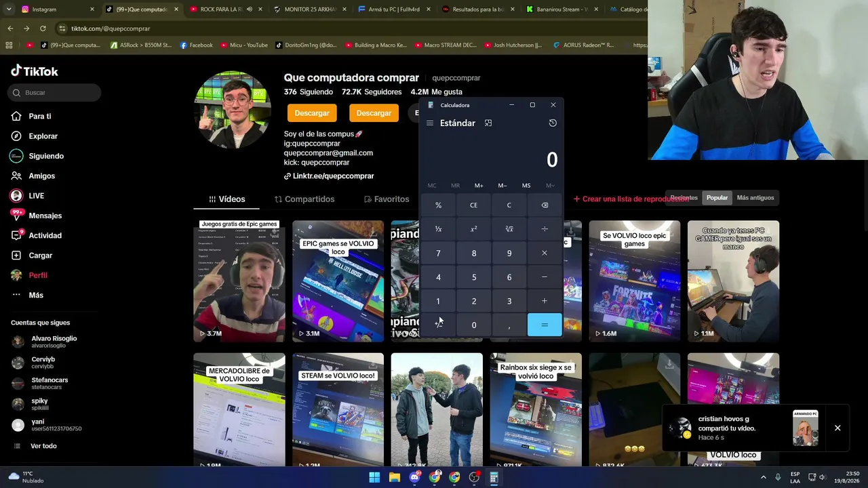Open File Explorer from the taskbar
This screenshot has width=868, height=488.
click(394, 478)
